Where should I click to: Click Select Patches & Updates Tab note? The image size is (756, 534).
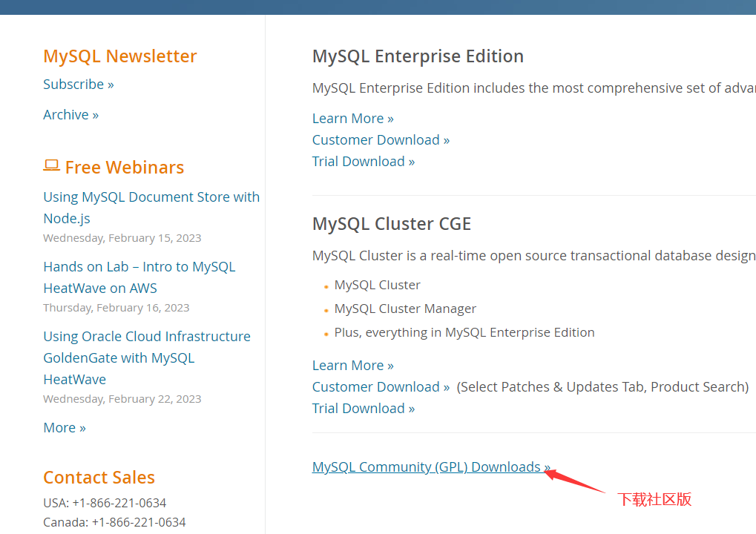click(x=602, y=387)
